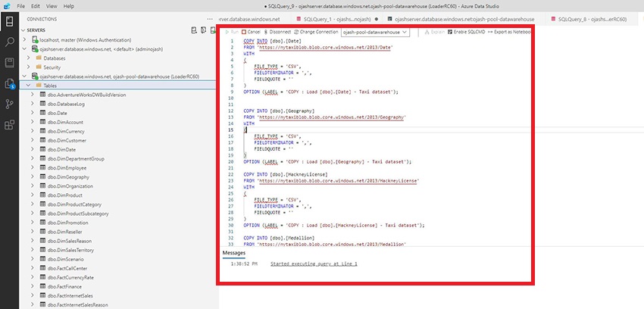Screen dimensions: 644x309
Task: Select dbo.DimGeography table
Action: (x=68, y=177)
